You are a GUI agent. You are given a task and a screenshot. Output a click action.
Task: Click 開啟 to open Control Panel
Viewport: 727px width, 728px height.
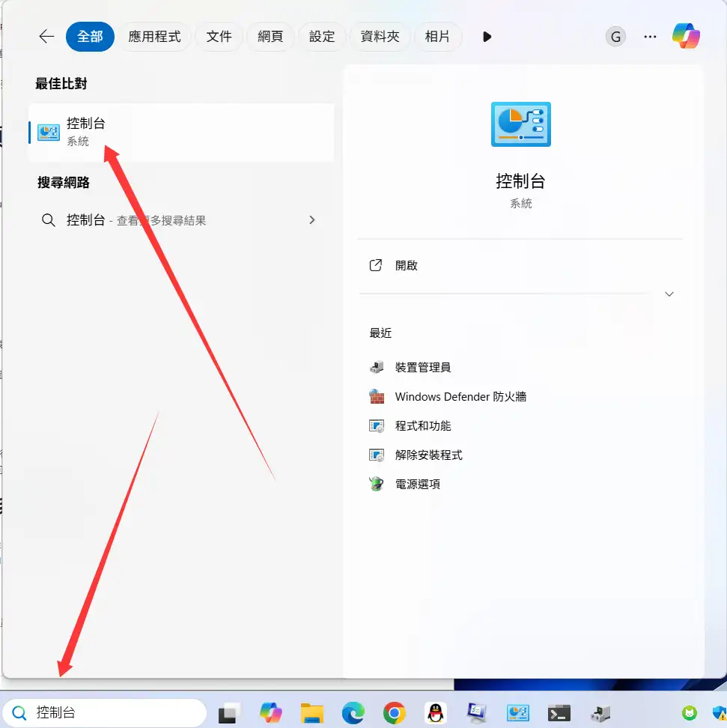(406, 266)
